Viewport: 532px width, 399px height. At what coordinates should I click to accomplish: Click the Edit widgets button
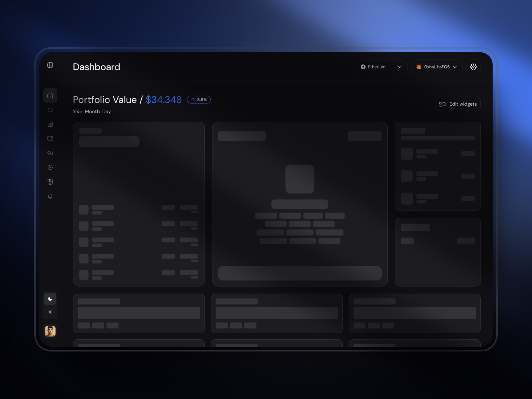pyautogui.click(x=458, y=104)
